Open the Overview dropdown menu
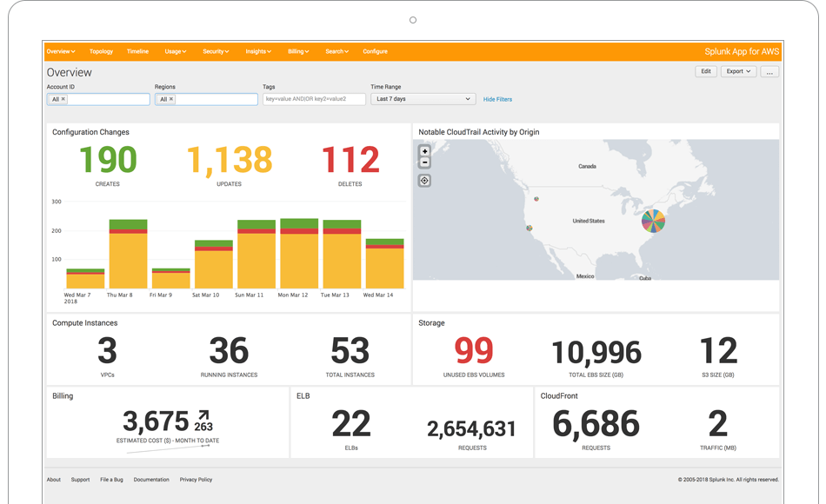The height and width of the screenshot is (504, 826). point(61,51)
